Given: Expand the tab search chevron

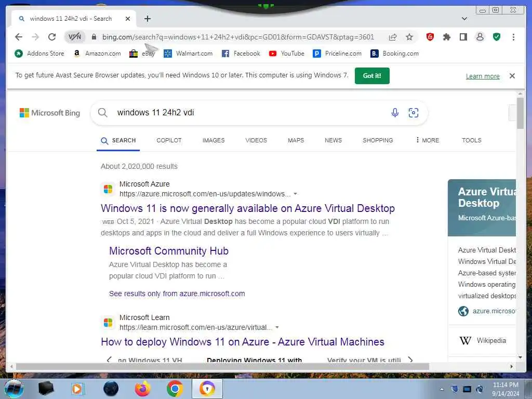Looking at the screenshot, I should (x=464, y=19).
